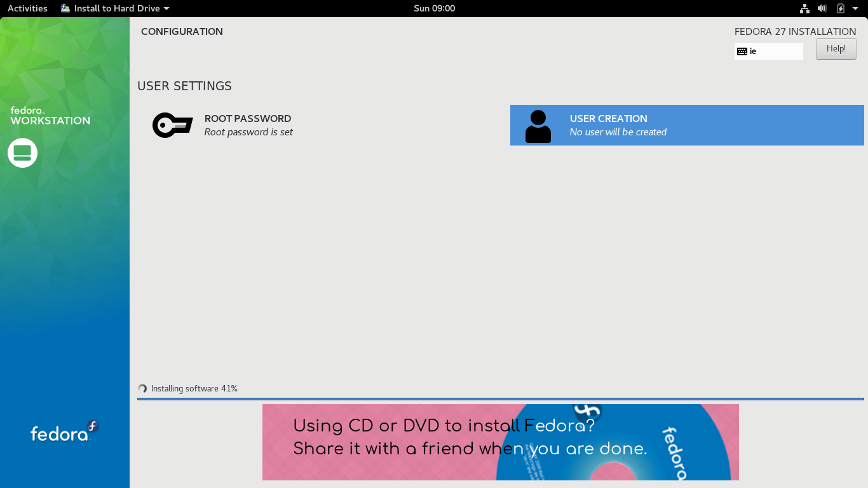Click the Fedora CD/DVD promotional banner

click(x=500, y=442)
